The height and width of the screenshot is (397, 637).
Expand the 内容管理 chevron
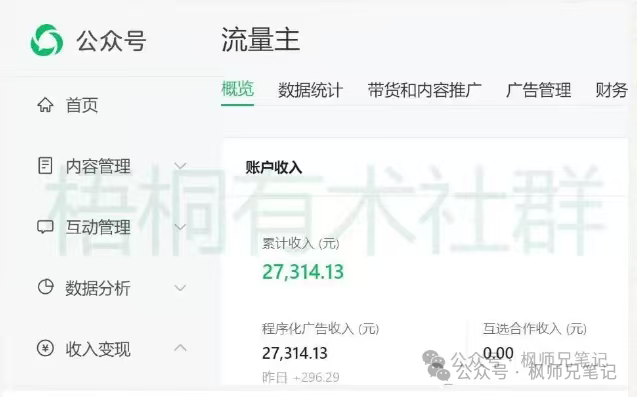180,166
